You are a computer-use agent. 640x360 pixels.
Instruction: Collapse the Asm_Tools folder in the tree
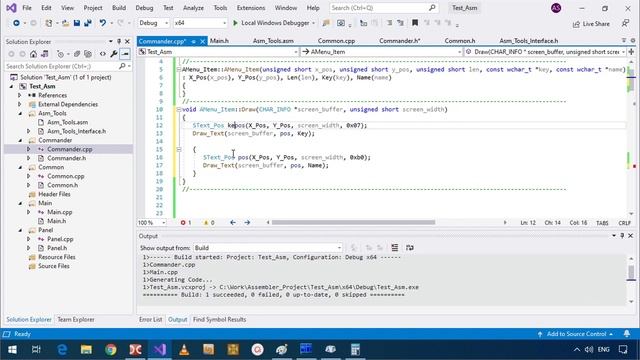(20, 113)
